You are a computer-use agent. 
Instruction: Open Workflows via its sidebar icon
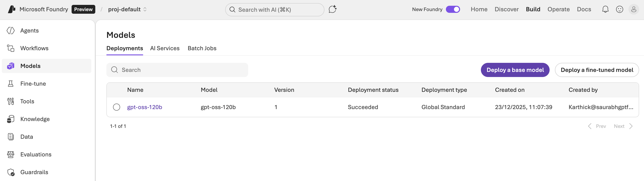pos(10,48)
